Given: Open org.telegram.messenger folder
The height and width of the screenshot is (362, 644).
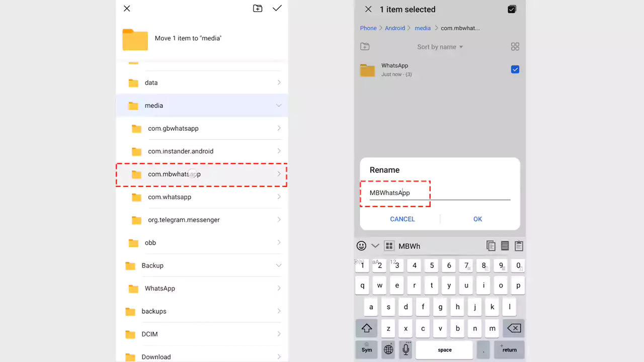Looking at the screenshot, I should tap(202, 220).
